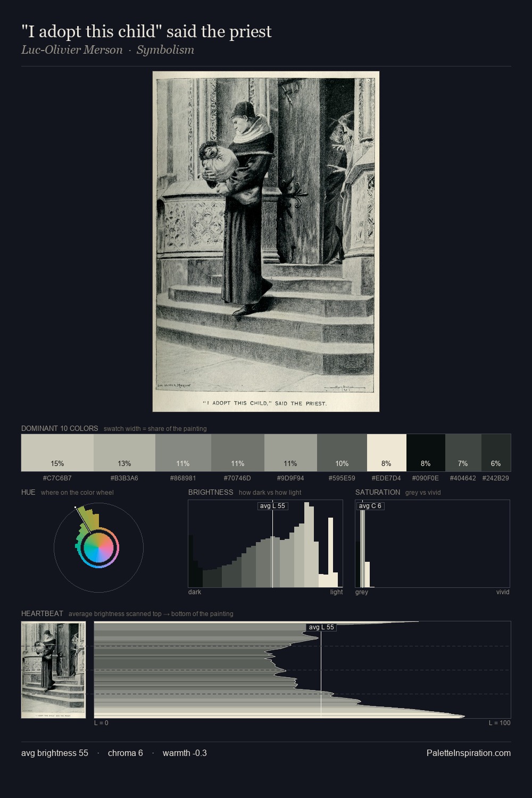Screen dimensions: 532x798
Task: Click the heartbeat brightness scan chart
Action: (x=302, y=670)
